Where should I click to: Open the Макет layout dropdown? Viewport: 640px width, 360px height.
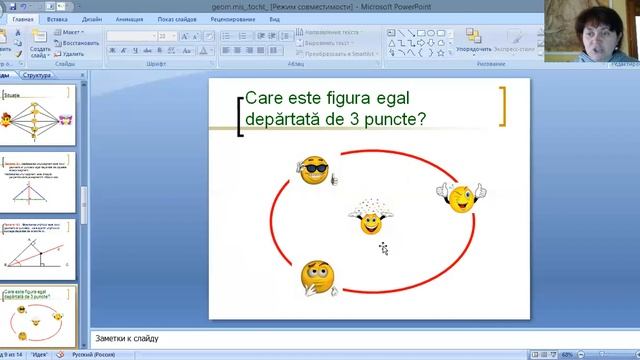coord(69,32)
